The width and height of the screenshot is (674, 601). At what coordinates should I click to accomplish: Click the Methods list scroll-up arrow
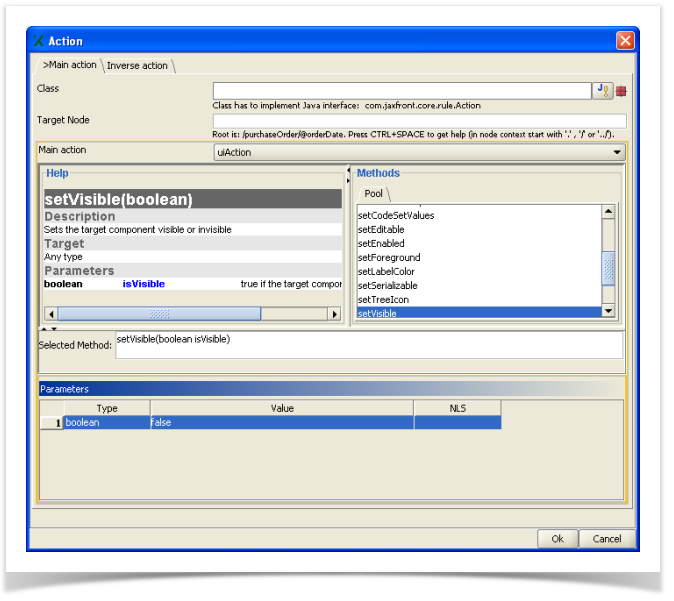608,212
